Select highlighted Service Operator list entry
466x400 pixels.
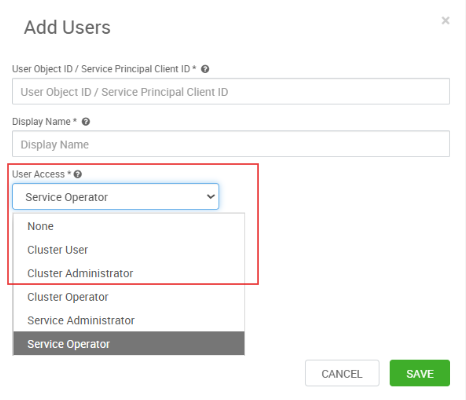point(129,344)
